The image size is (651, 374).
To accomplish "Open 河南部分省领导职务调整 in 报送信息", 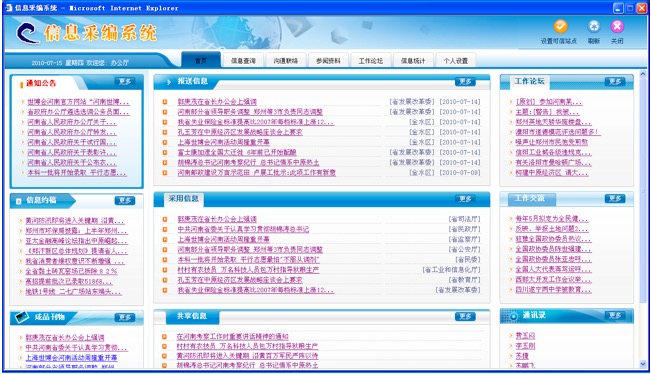I will 250,112.
